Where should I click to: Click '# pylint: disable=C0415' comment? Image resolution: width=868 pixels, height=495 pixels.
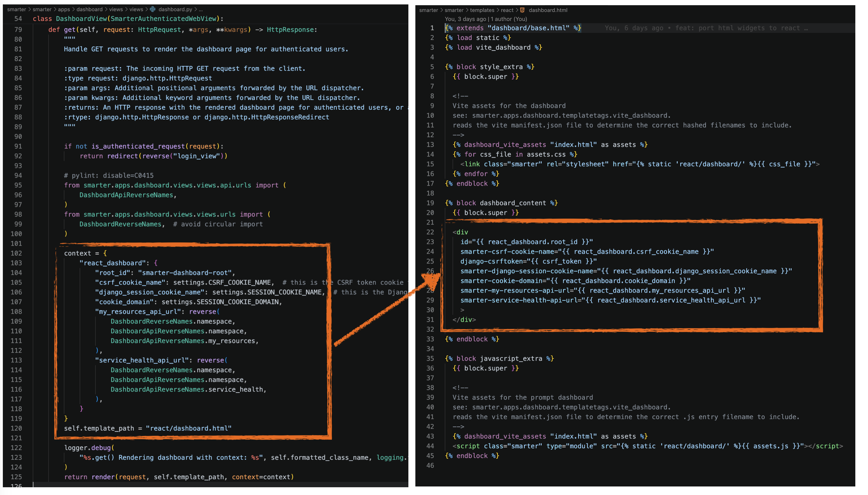click(x=109, y=175)
